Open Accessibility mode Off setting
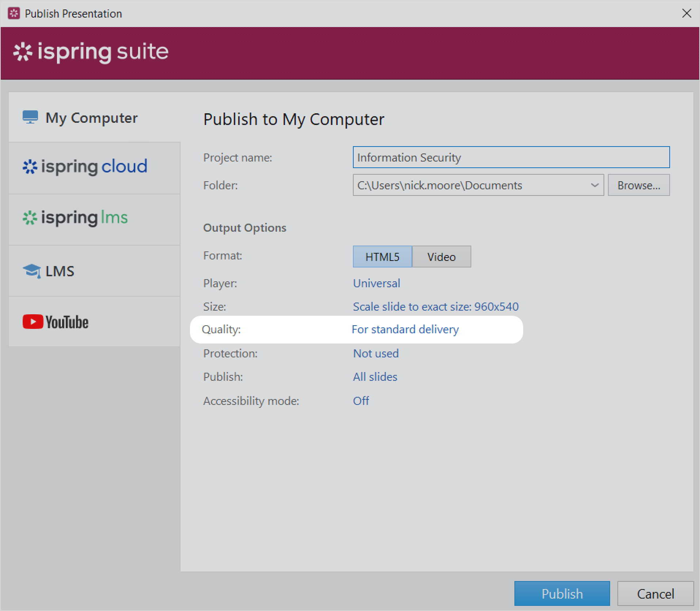This screenshot has width=700, height=611. (x=361, y=401)
